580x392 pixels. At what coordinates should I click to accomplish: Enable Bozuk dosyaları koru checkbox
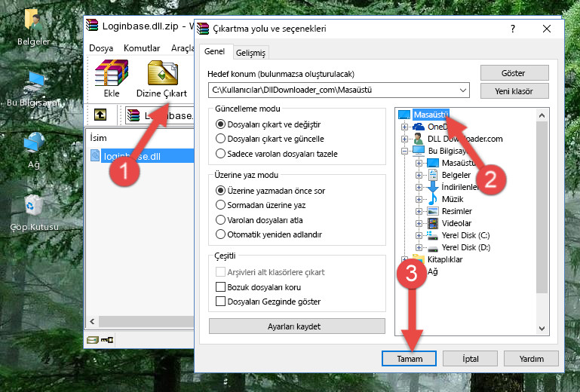221,287
